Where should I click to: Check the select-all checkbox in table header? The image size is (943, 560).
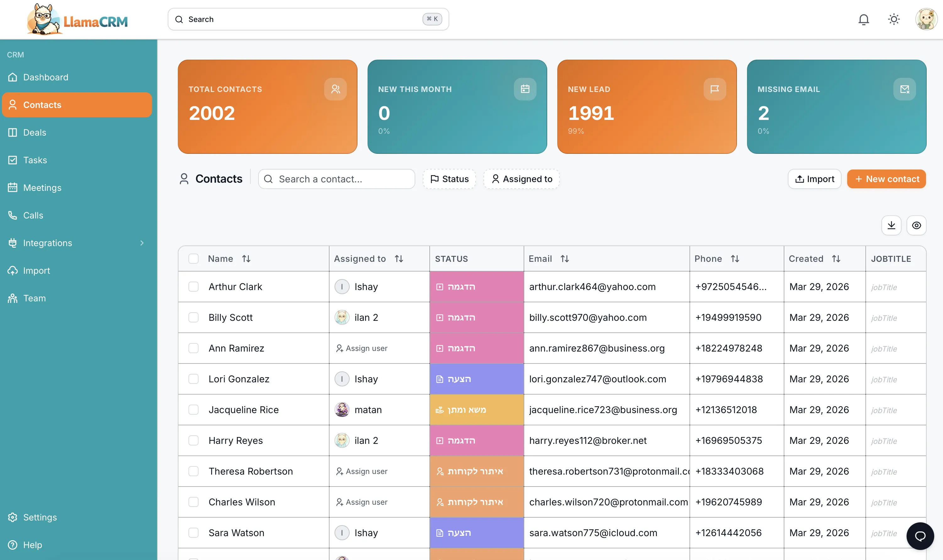pyautogui.click(x=194, y=258)
